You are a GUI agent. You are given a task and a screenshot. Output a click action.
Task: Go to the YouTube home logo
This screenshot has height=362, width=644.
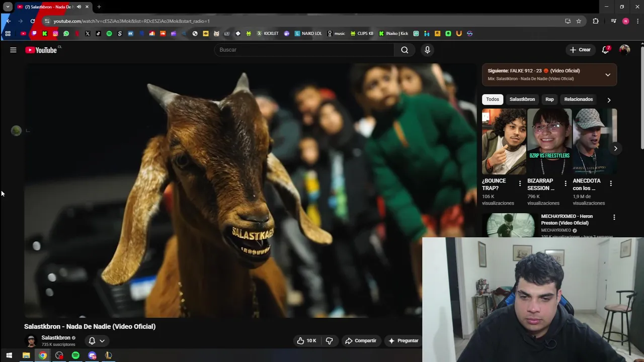point(41,50)
